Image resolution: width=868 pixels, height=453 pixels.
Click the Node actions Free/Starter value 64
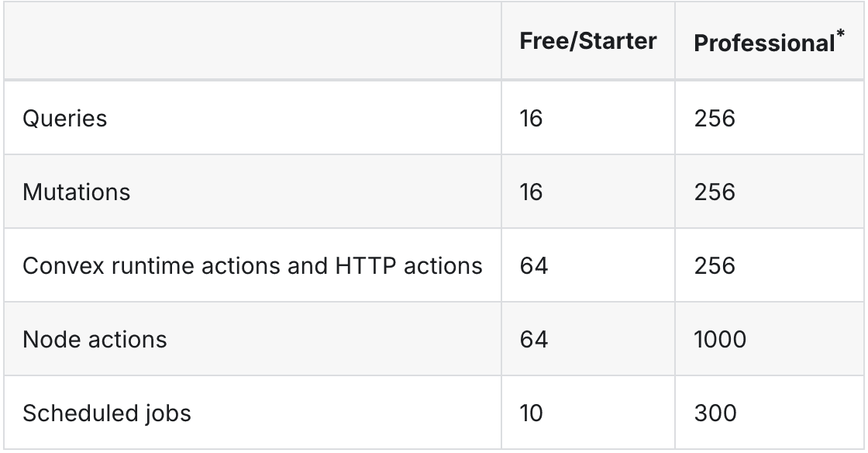[535, 340]
